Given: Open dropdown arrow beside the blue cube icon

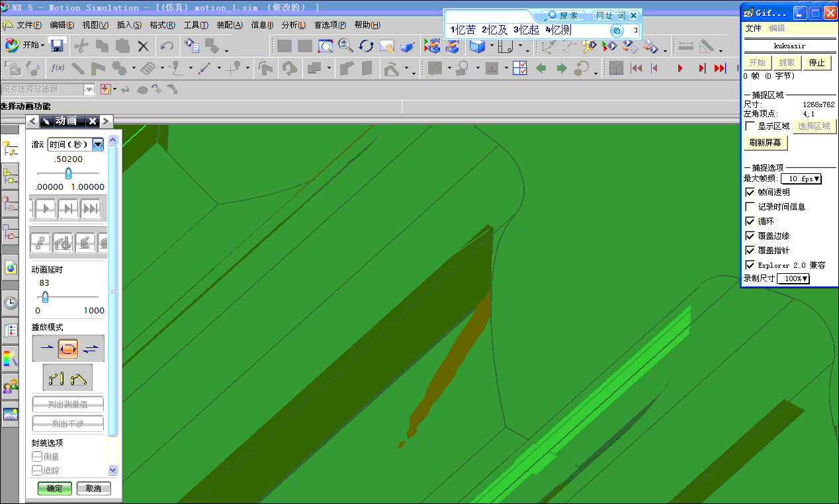Looking at the screenshot, I should (491, 46).
